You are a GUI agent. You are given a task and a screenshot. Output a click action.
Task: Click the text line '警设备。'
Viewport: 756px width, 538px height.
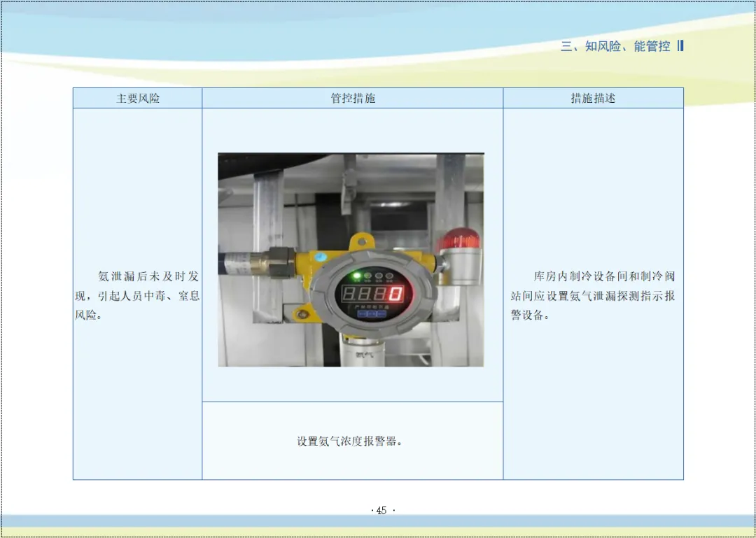[x=530, y=316]
